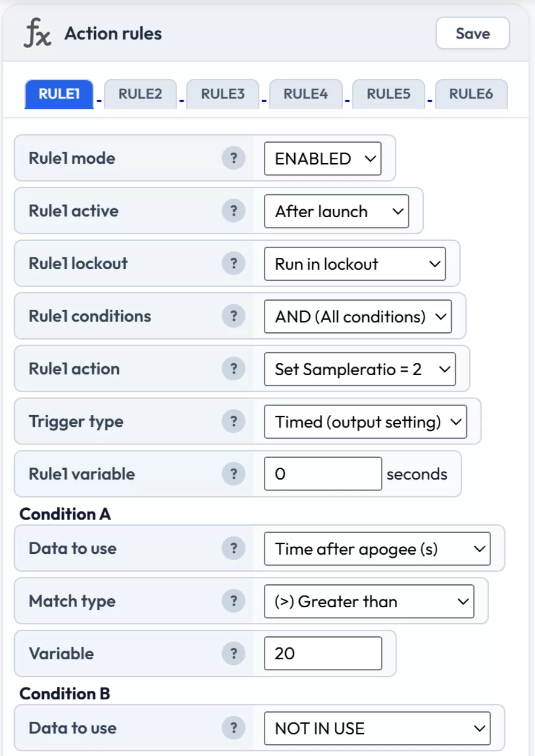Show help for Rule1 variable
The image size is (535, 756).
[x=233, y=474]
